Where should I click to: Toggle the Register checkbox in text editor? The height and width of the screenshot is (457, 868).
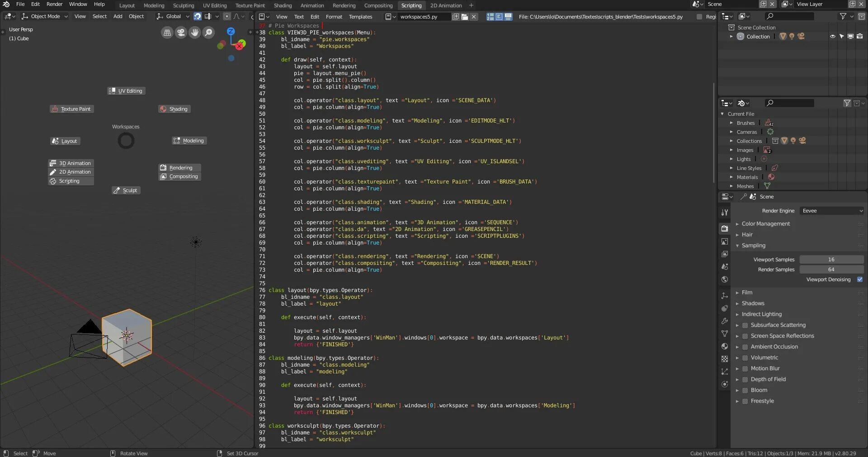point(699,17)
